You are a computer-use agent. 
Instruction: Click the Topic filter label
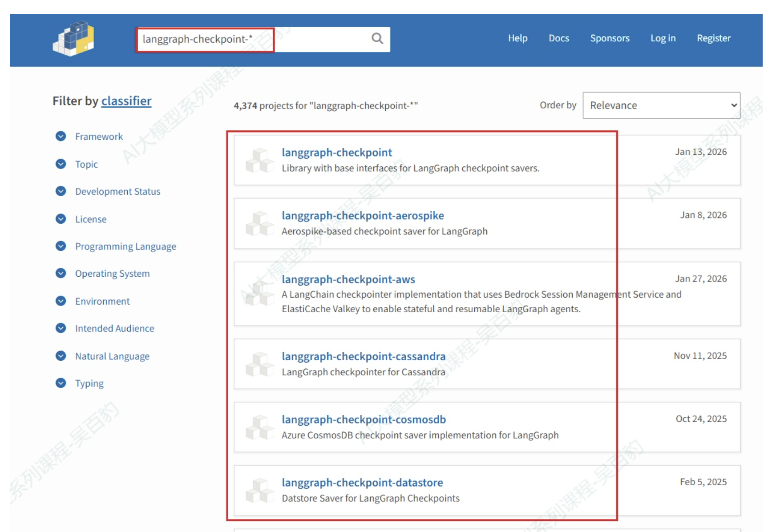pos(86,164)
